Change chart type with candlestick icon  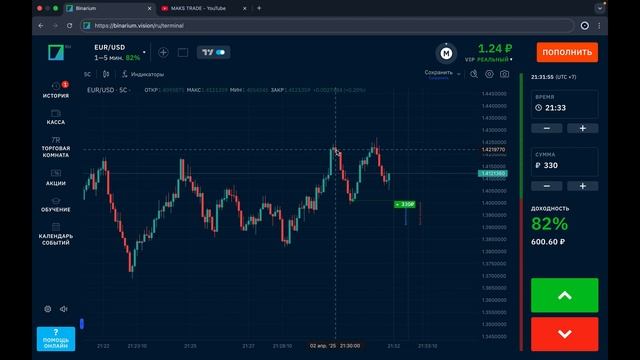[106, 74]
